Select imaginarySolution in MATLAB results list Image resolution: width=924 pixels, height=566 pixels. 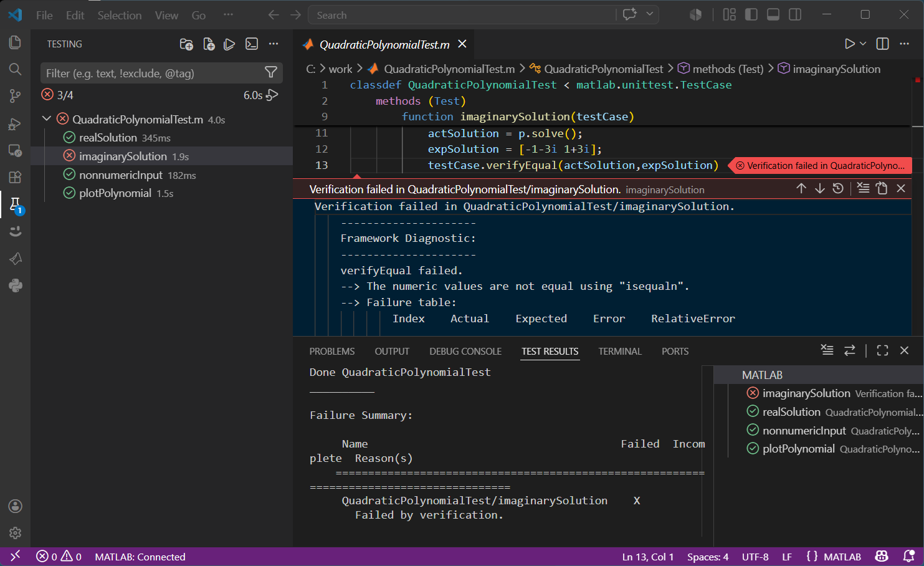pyautogui.click(x=819, y=393)
